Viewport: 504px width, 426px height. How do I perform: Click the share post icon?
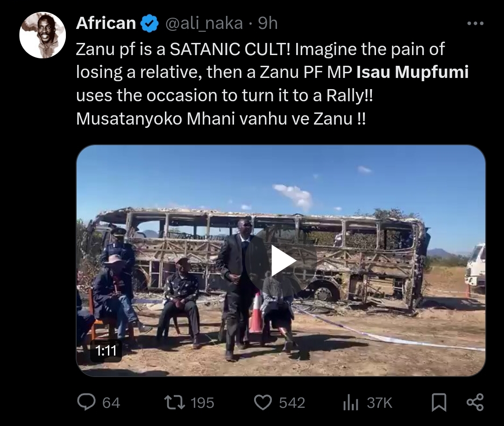coord(475,402)
